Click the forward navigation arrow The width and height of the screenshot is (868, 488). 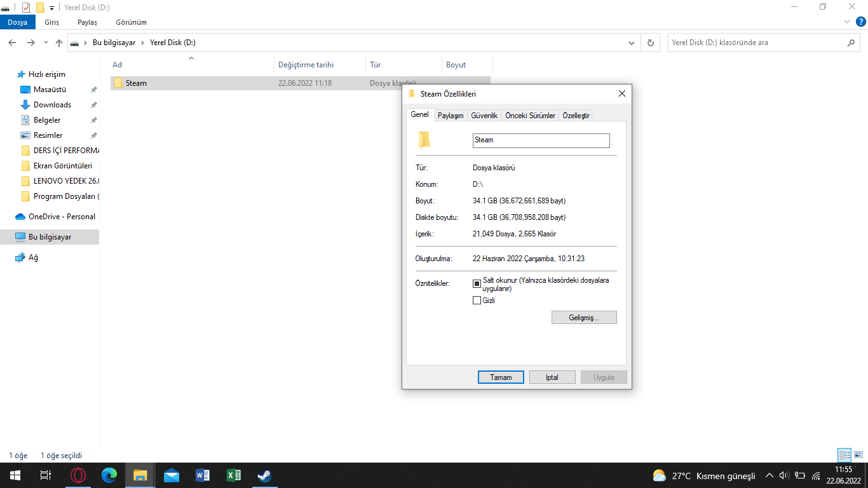point(31,43)
